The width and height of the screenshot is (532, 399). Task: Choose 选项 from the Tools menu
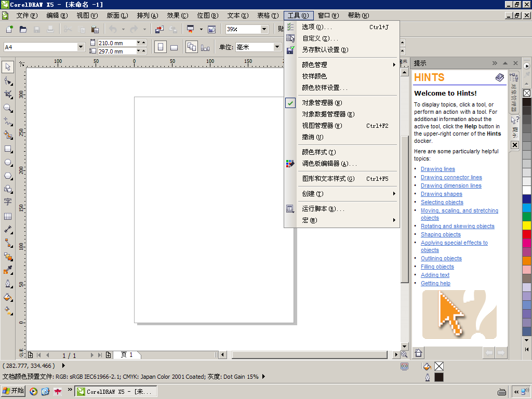coord(342,27)
